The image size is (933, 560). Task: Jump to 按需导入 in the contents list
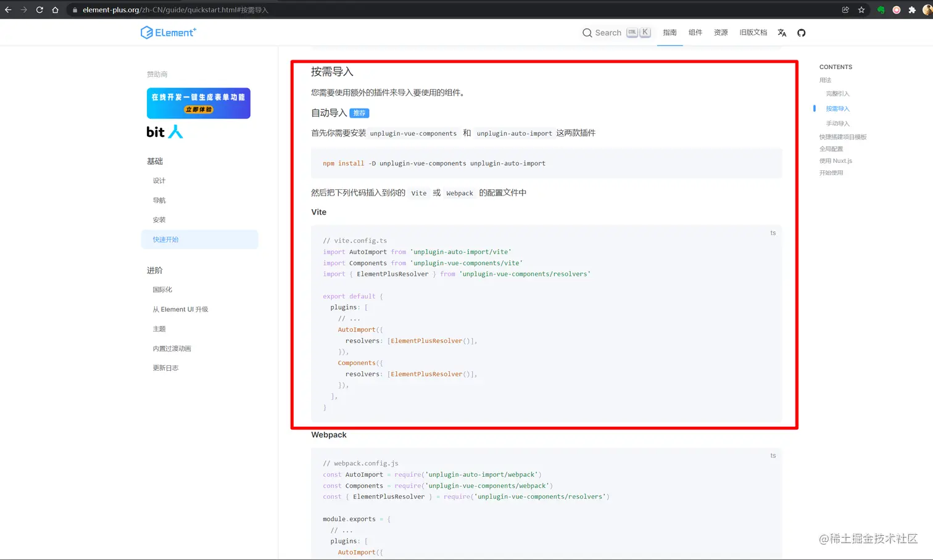pos(838,109)
